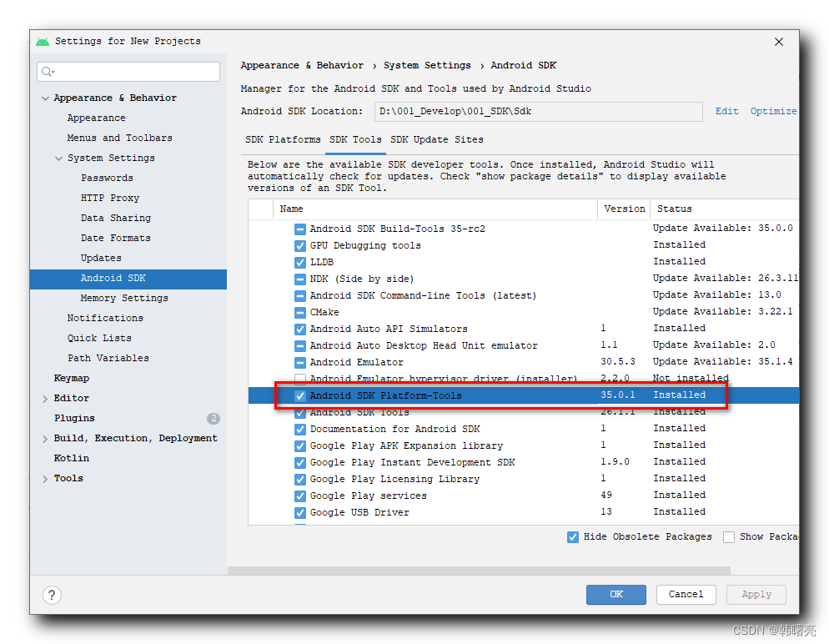Click the Android SDK Location path field
Image resolution: width=829 pixels, height=644 pixels.
(538, 112)
